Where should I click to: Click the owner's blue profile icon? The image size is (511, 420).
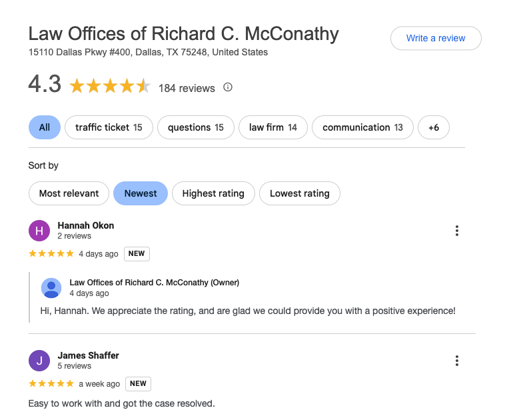click(51, 288)
